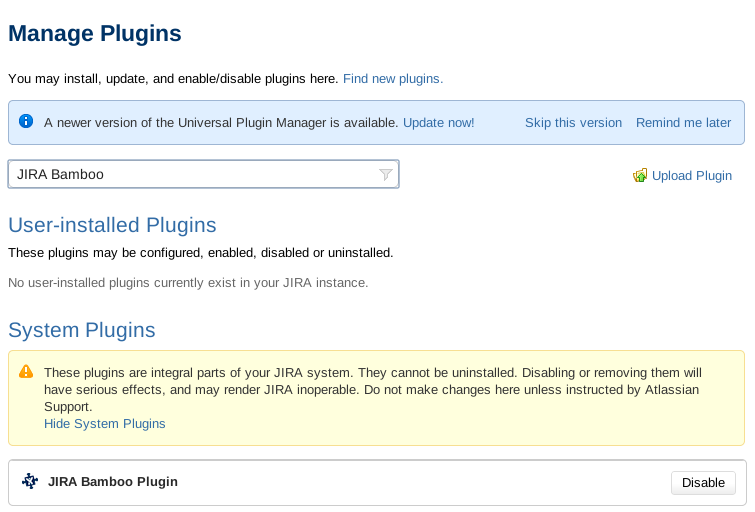Screen dimensions: 755x512
Task: Click the orange warning triangle icon
Action: point(26,372)
